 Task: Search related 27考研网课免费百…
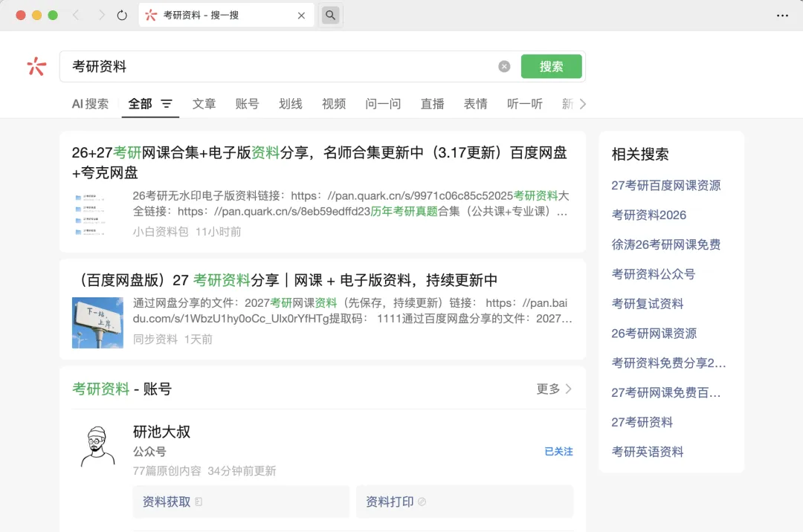pyautogui.click(x=665, y=392)
